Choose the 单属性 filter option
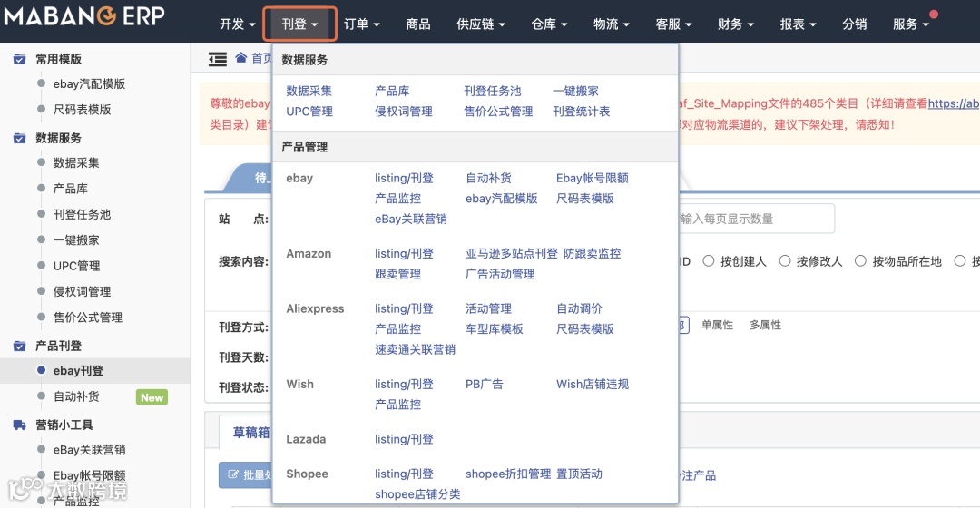Screen dimensions: 980x508 point(717,325)
